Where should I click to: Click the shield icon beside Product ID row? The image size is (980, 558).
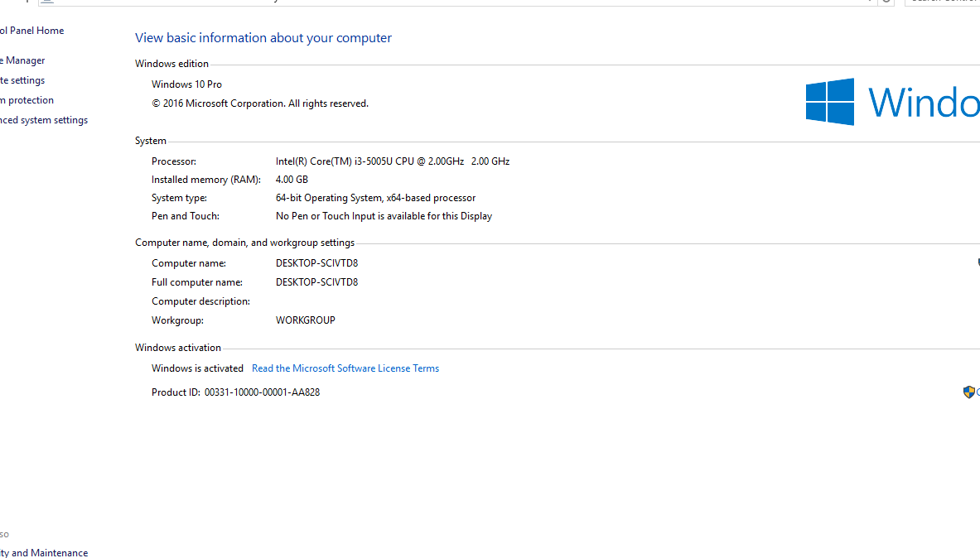[x=968, y=392]
